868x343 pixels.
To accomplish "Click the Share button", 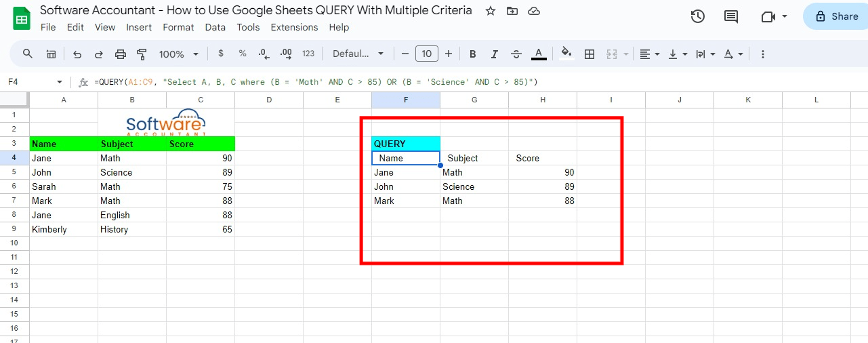I will point(837,16).
